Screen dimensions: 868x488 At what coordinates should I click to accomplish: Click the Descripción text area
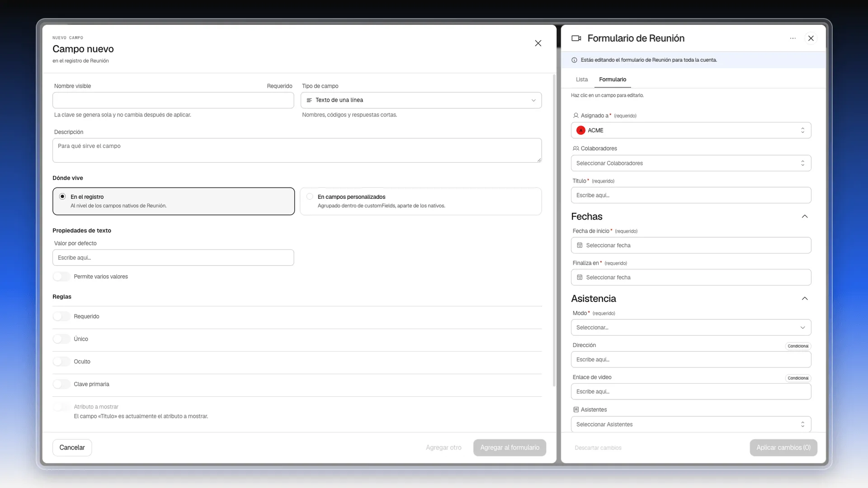(x=297, y=150)
